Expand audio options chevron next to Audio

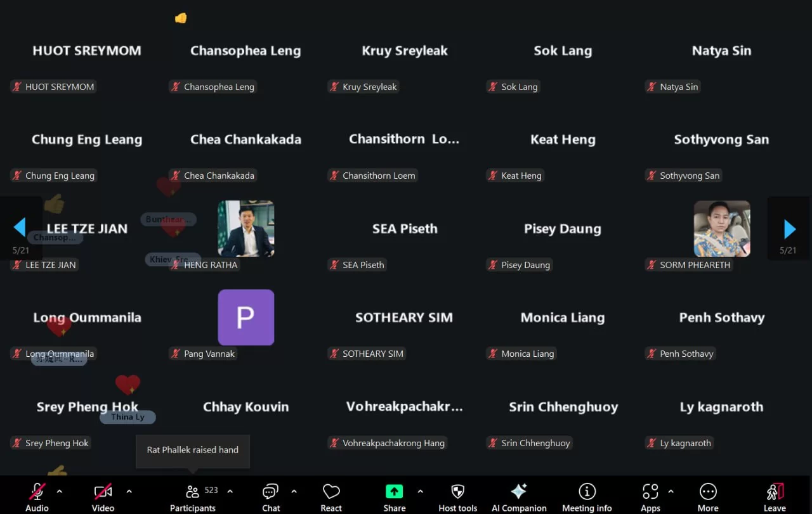point(60,491)
